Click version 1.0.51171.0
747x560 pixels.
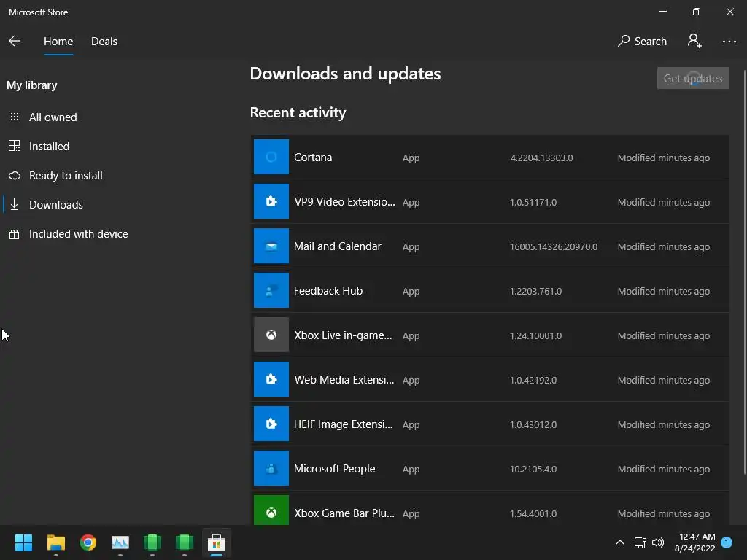[x=533, y=203]
